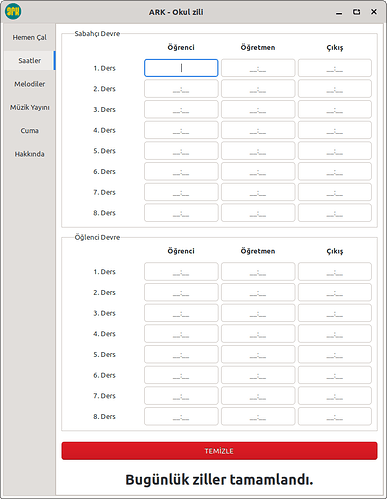The height and width of the screenshot is (499, 387).
Task: Click Sabahçı 4. Ders Öğrenci time field
Action: coord(181,130)
